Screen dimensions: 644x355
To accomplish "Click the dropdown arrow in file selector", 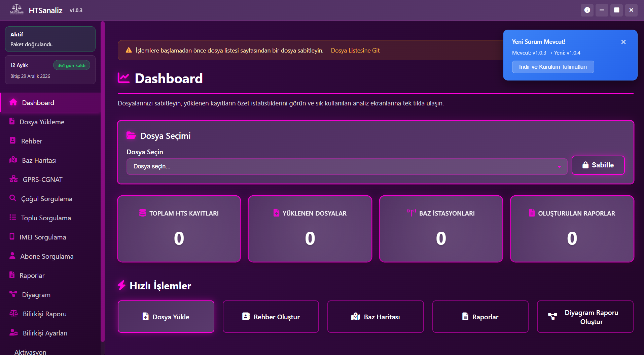I will tap(559, 166).
